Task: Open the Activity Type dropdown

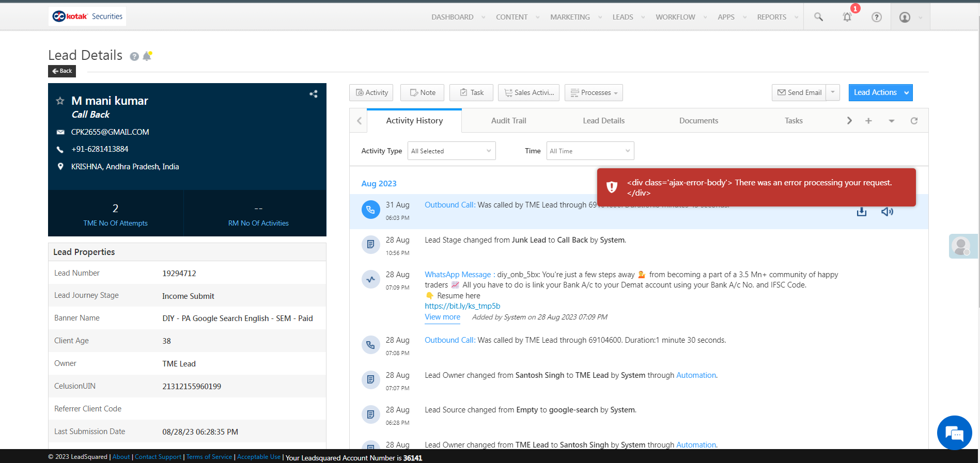Action: pyautogui.click(x=451, y=151)
